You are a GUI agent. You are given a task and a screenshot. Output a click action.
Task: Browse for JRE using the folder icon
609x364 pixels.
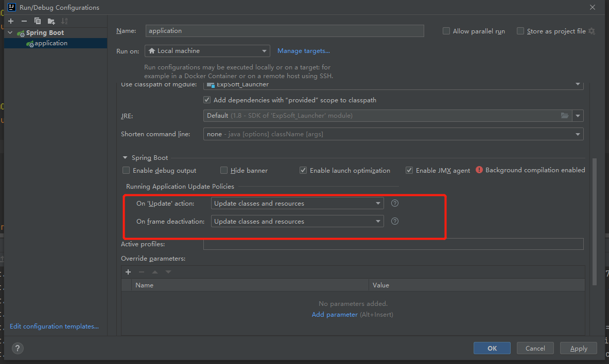(565, 116)
